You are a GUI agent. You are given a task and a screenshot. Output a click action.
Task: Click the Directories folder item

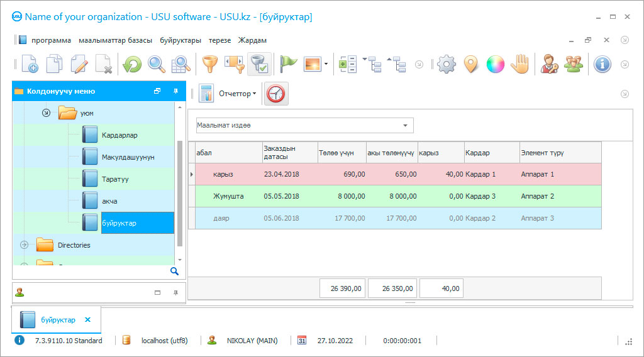click(74, 245)
